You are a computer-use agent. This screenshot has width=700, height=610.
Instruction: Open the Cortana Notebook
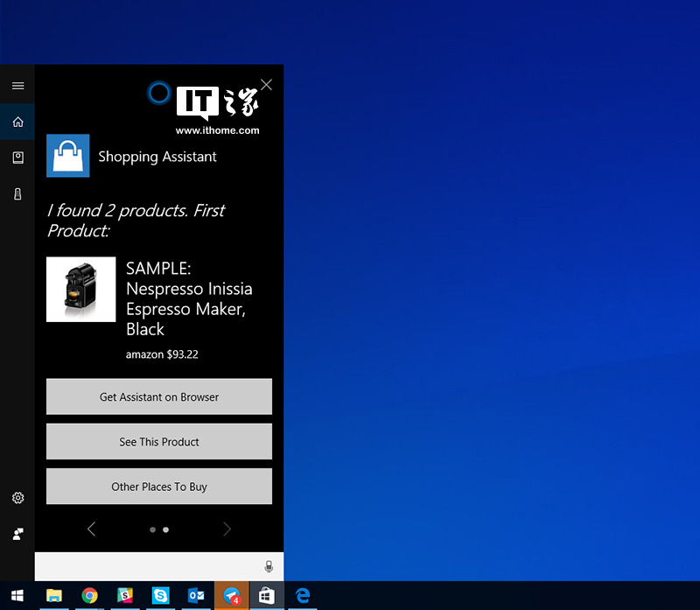[x=17, y=158]
